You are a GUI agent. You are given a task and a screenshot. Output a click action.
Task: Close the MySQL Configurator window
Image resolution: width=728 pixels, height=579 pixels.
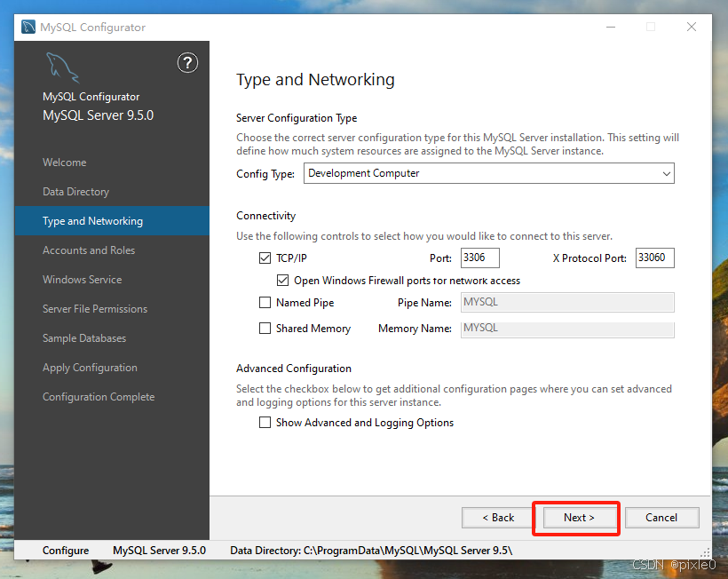pyautogui.click(x=692, y=27)
